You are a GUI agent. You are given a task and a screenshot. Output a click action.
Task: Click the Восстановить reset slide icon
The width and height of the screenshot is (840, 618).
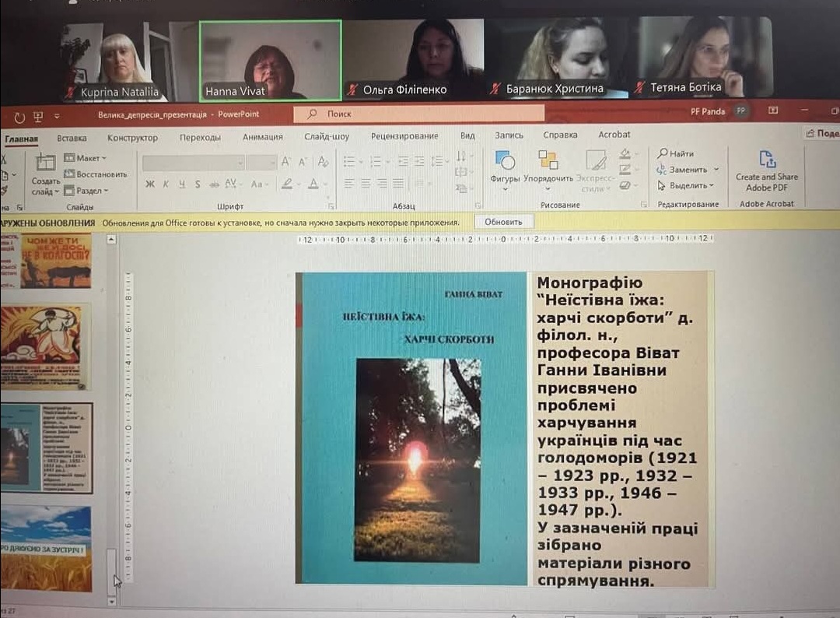96,174
